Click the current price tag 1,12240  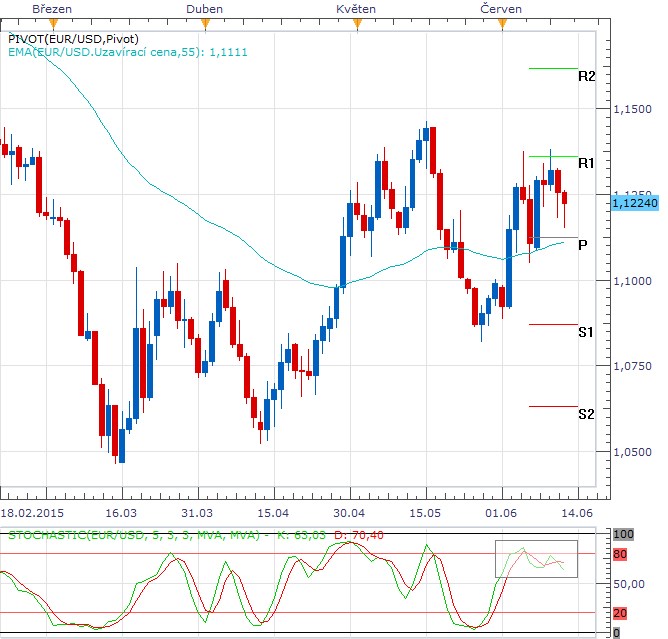635,203
